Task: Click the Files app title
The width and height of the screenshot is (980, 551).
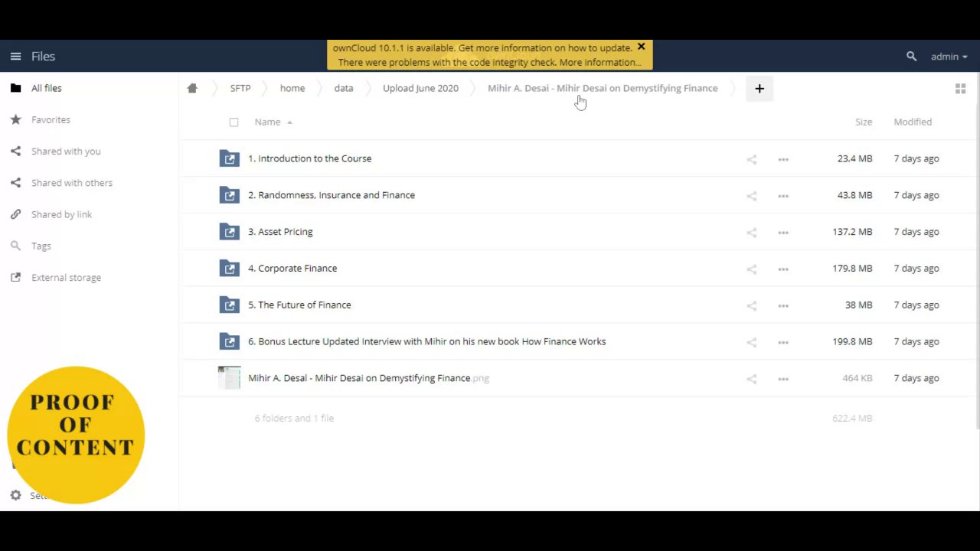Action: point(43,56)
